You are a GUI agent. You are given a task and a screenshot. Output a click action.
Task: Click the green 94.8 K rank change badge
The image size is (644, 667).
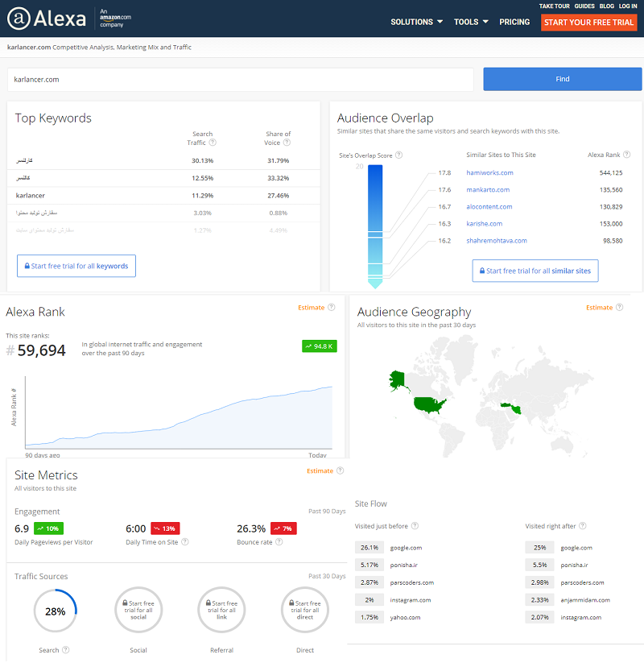(x=320, y=346)
